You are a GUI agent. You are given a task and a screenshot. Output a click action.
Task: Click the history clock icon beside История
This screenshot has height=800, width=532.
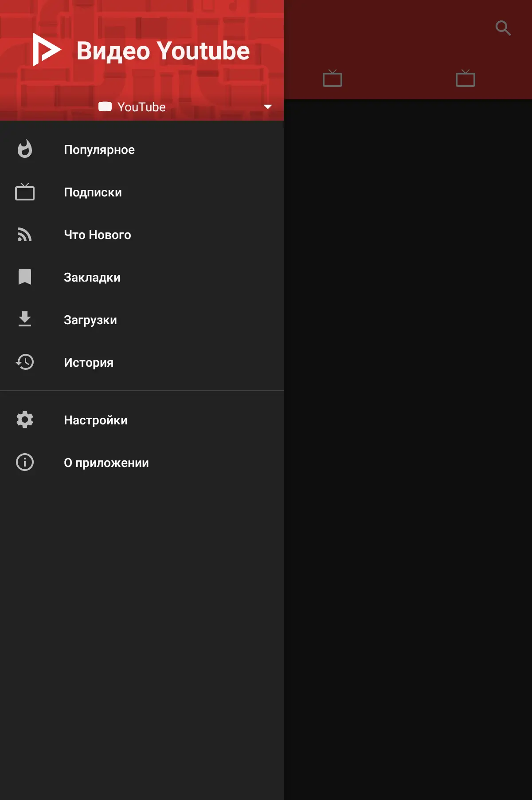click(25, 362)
